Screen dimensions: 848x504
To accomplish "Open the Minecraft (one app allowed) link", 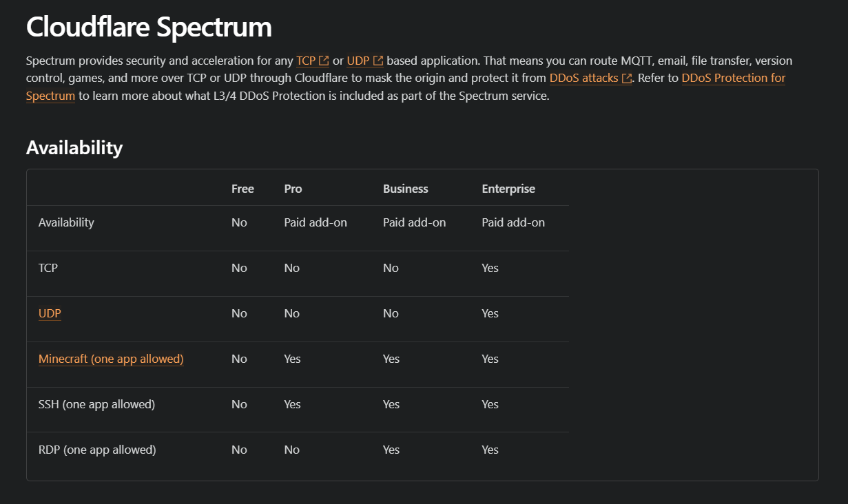I will [111, 359].
